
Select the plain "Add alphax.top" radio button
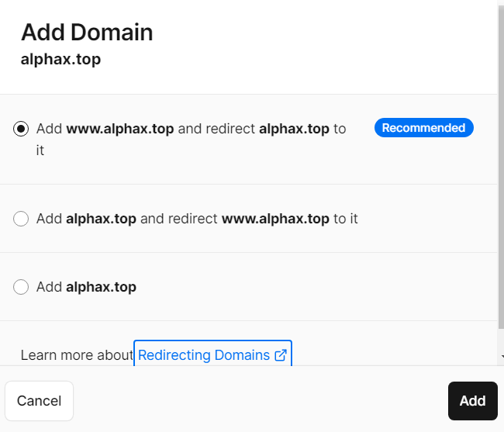[21, 287]
